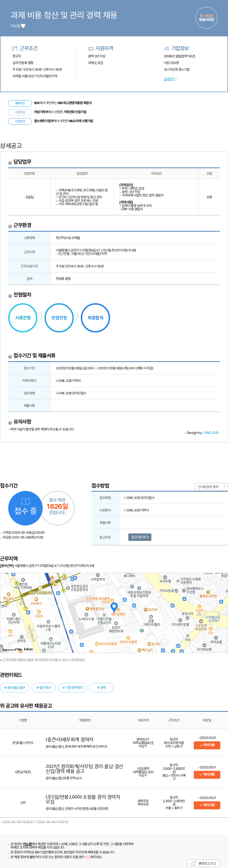The width and height of the screenshot is (228, 868).
Task: Click the GS25 icon near 스타벅스 on map
Action: coord(39,612)
